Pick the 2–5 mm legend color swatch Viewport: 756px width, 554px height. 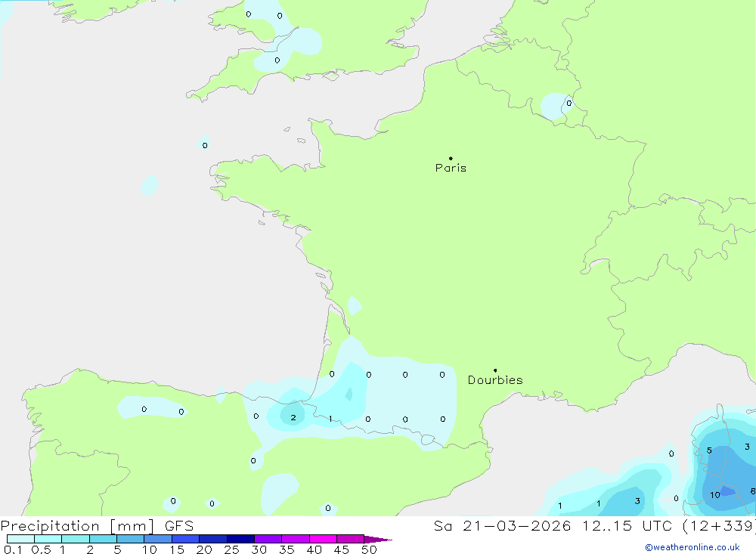[103, 539]
